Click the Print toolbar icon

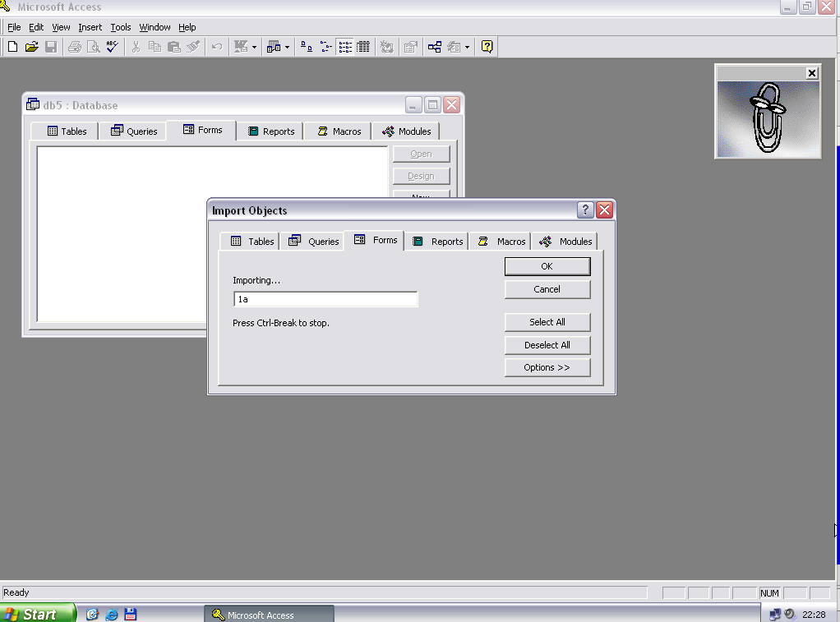click(x=75, y=47)
